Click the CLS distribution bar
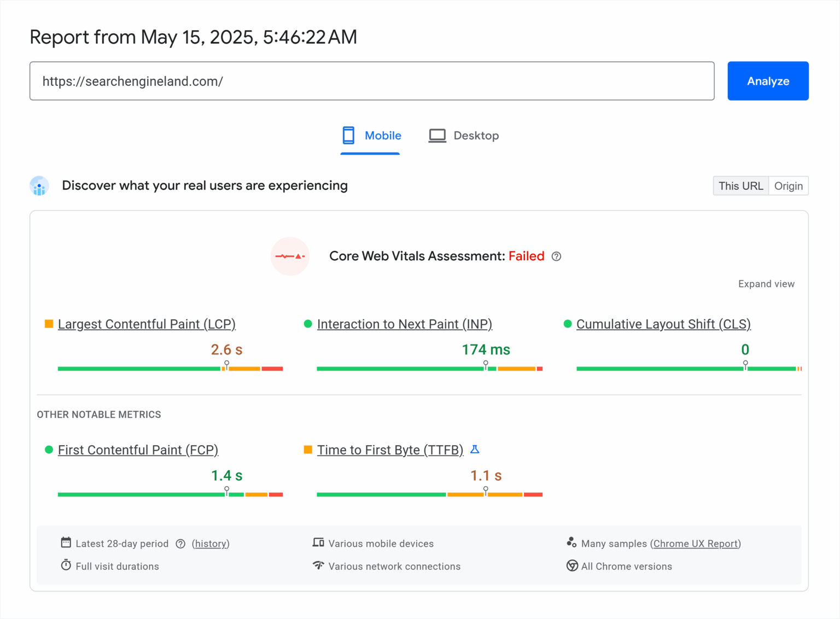Viewport: 840px width, 619px height. coord(689,369)
